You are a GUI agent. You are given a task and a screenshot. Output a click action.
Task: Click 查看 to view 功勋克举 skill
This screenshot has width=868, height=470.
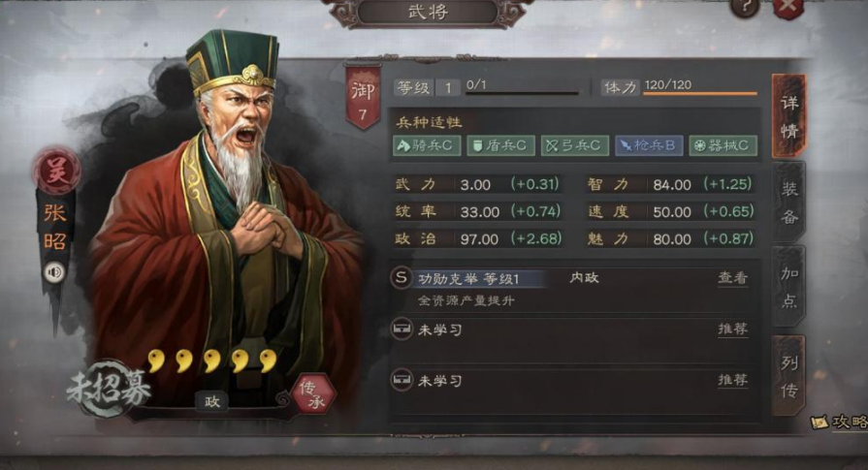pyautogui.click(x=732, y=277)
